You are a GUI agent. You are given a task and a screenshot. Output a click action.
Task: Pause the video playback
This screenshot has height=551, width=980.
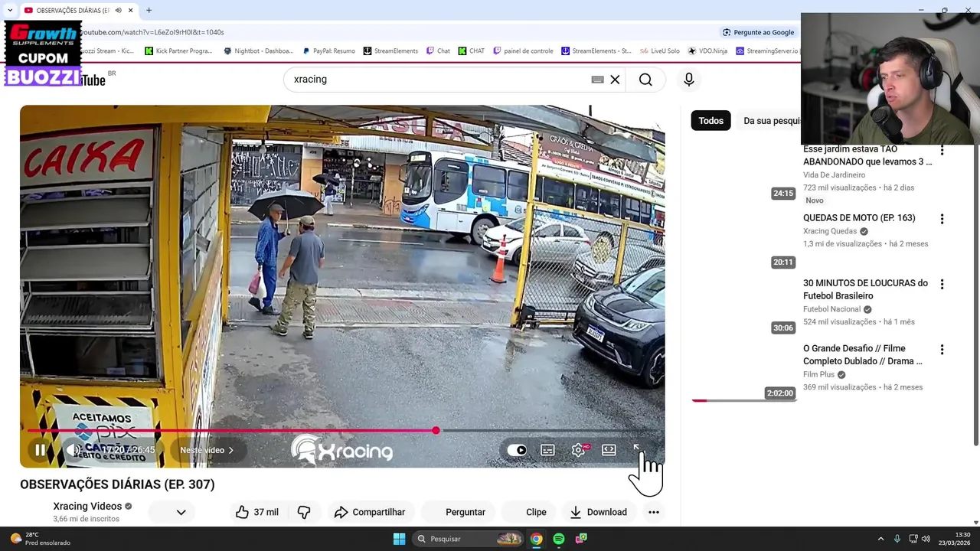pos(40,450)
